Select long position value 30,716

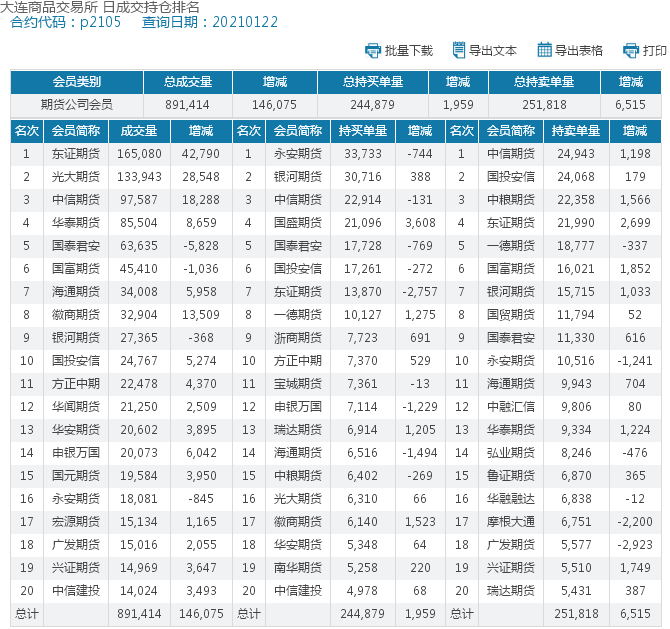(x=363, y=177)
